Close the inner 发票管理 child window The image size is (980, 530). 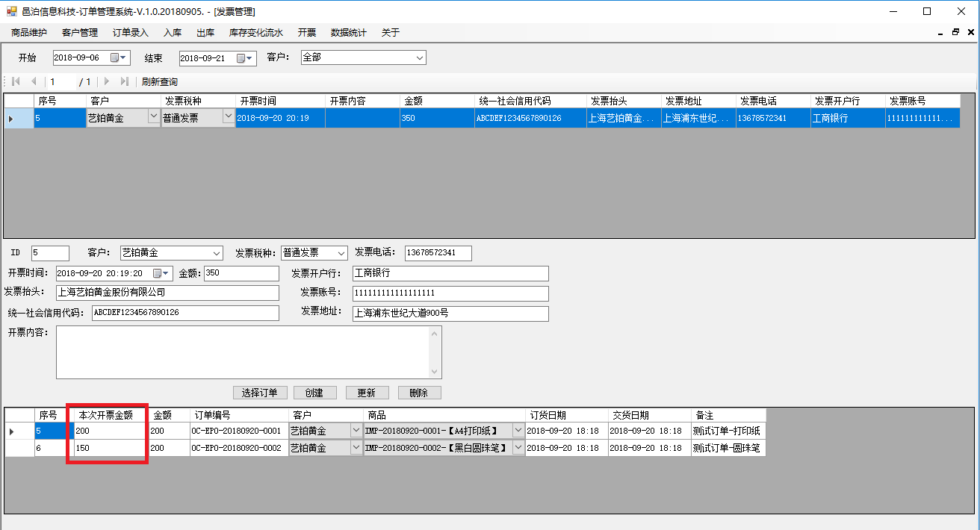click(x=970, y=33)
